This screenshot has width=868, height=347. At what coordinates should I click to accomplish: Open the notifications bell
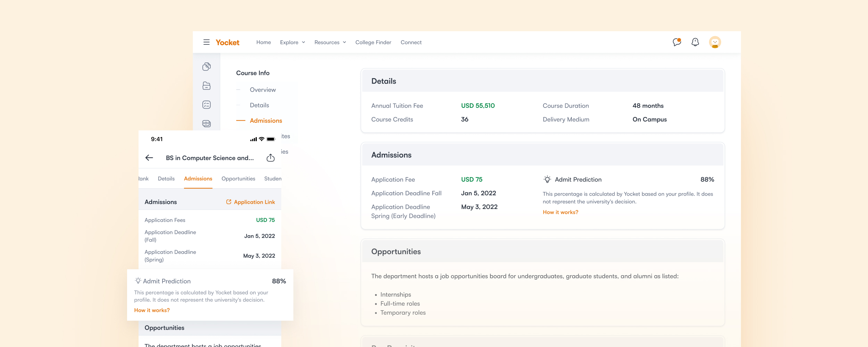695,42
